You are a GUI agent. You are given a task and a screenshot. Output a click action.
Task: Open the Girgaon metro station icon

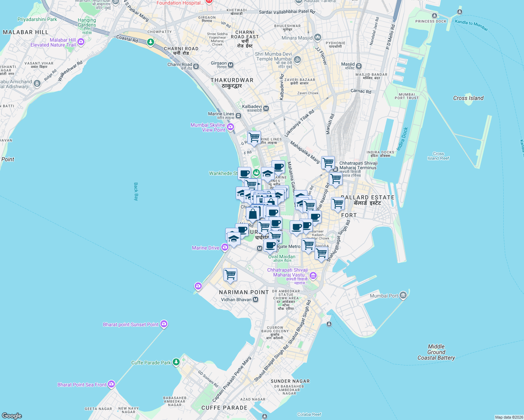231,65
